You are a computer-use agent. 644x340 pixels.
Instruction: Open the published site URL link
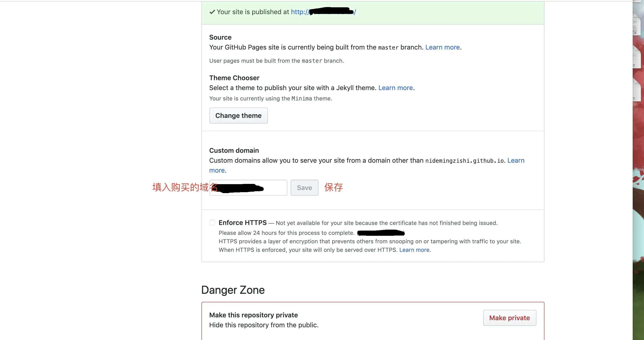(323, 12)
